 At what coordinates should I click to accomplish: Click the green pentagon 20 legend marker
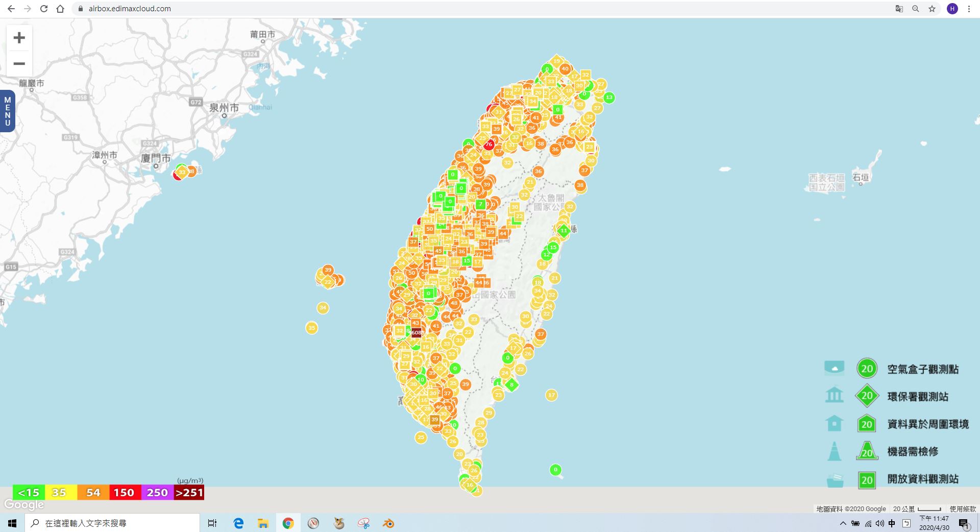(x=867, y=423)
